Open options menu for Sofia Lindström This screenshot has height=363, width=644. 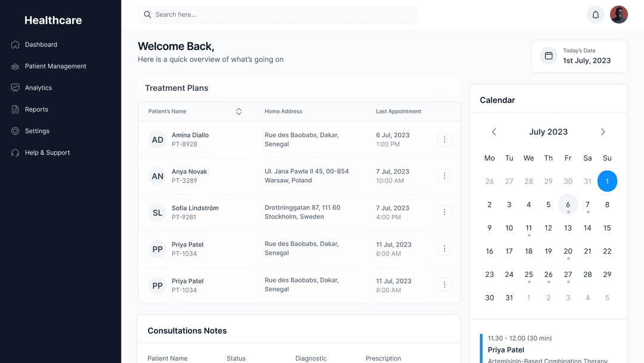point(444,212)
